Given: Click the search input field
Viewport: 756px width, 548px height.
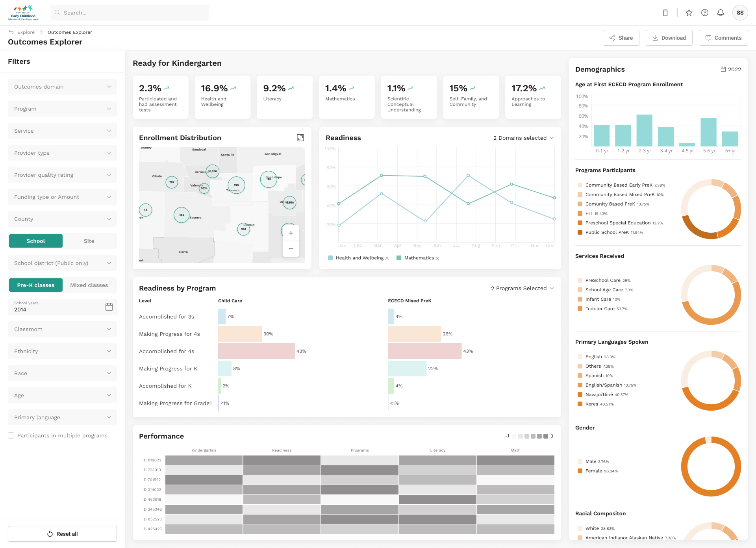Looking at the screenshot, I should point(130,13).
